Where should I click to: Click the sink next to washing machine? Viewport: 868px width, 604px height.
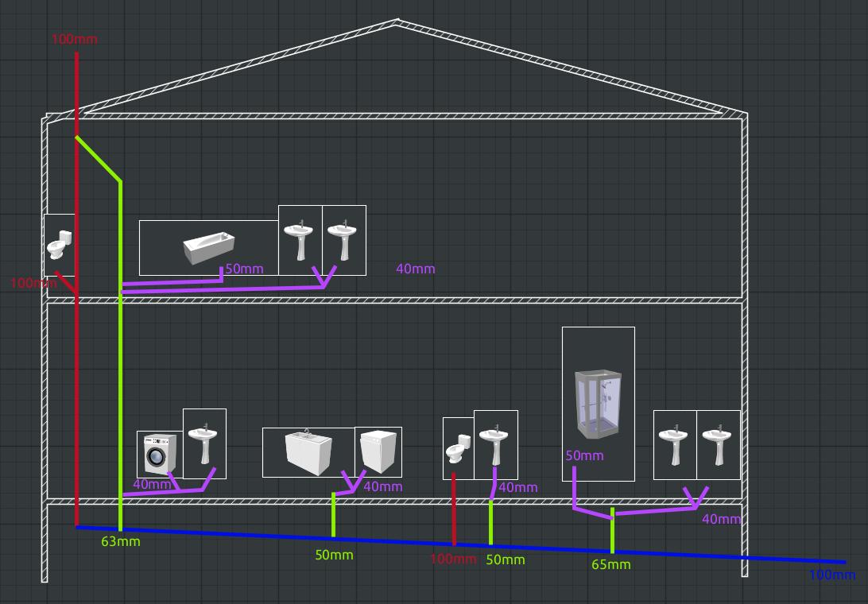[204, 443]
